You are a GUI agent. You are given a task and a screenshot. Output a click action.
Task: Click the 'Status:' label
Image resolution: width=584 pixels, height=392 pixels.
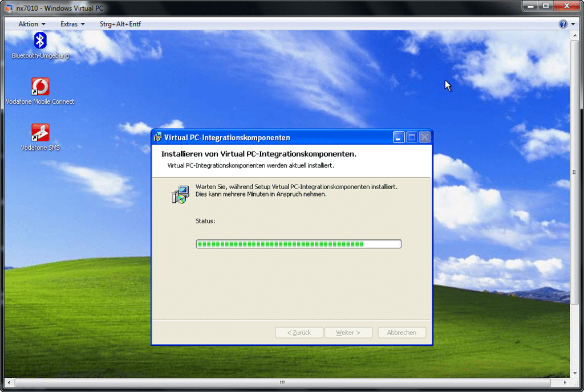pyautogui.click(x=205, y=221)
